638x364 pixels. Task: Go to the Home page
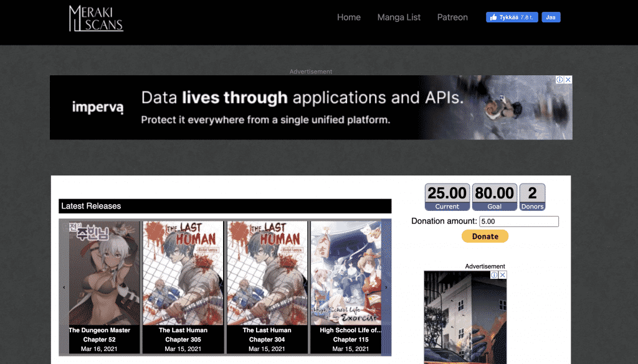point(349,17)
